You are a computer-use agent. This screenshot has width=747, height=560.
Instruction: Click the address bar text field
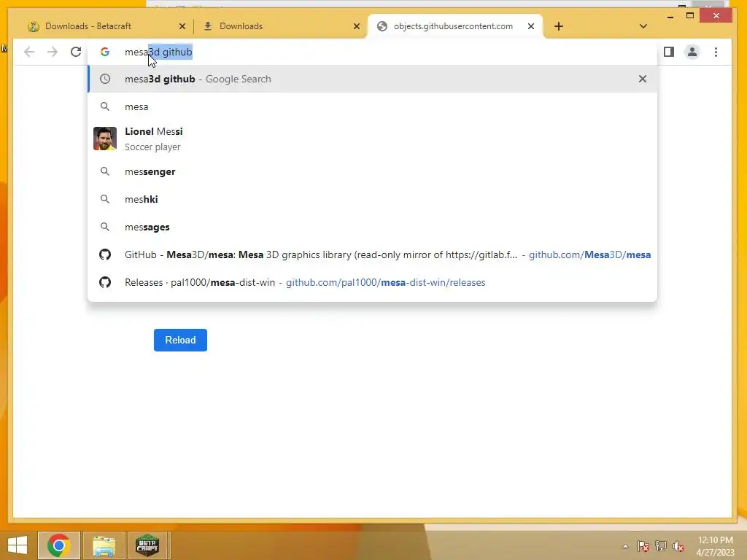[x=371, y=52]
